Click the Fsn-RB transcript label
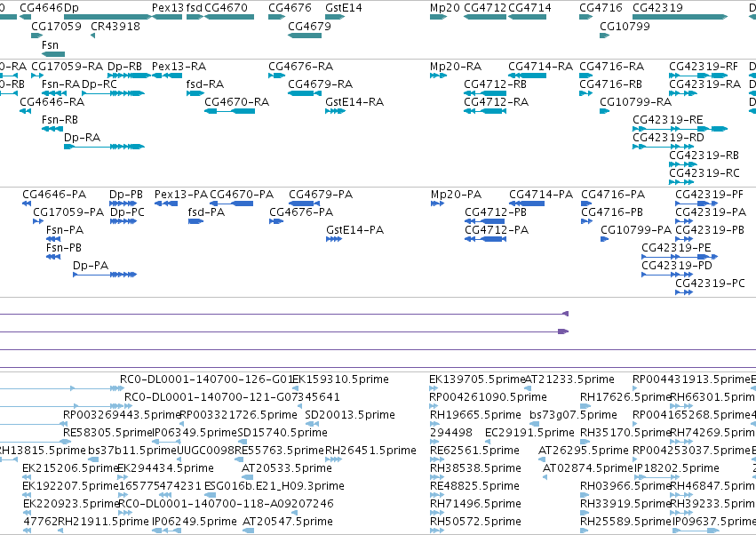Image resolution: width=756 pixels, height=535 pixels. click(60, 120)
